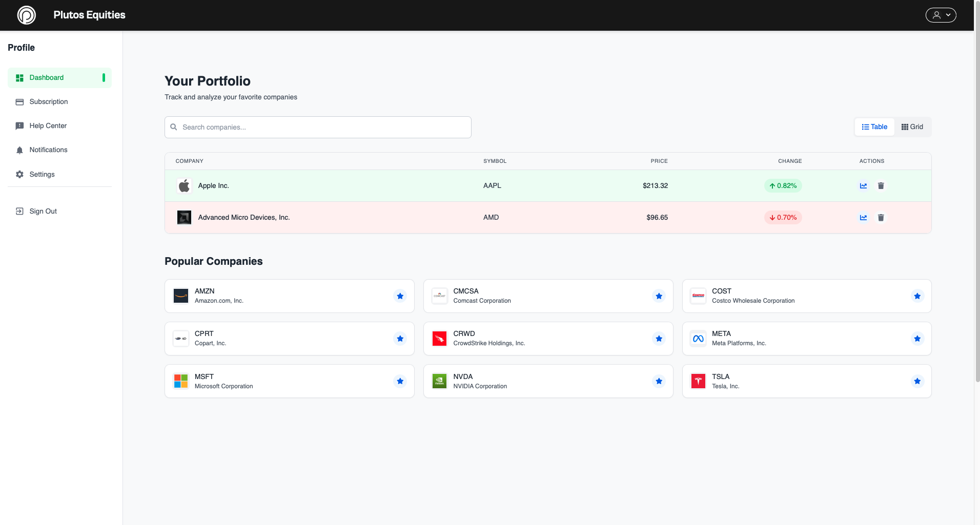The image size is (980, 525).
Task: Delete Apple Inc. from portfolio
Action: pyautogui.click(x=881, y=185)
